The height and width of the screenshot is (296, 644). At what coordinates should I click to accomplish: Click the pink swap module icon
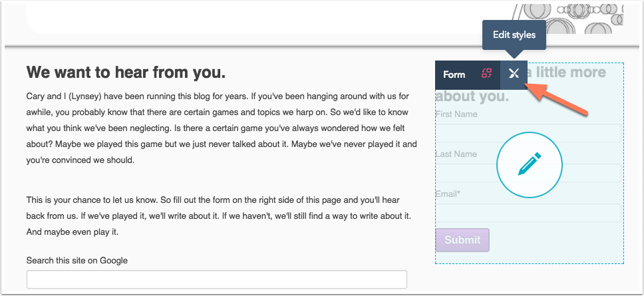487,74
